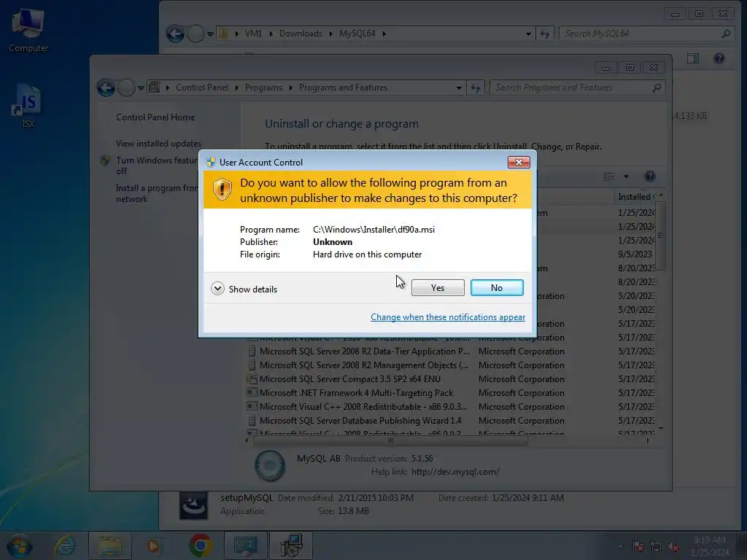The height and width of the screenshot is (560, 747).
Task: Click help icon in Programs and Features toolbar
Action: click(649, 176)
